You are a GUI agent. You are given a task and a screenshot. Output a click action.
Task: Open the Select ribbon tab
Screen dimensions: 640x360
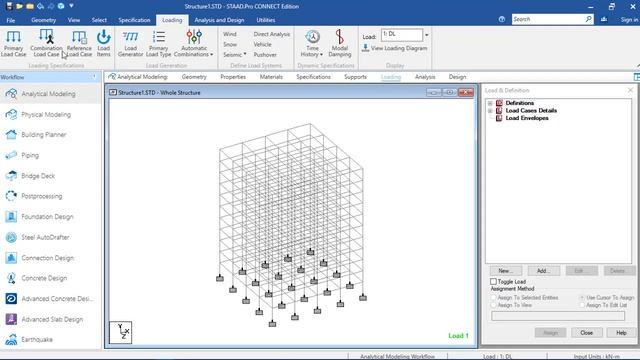(x=99, y=20)
